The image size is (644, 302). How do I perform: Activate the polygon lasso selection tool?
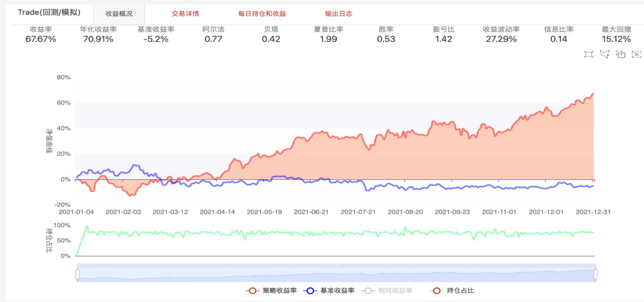pos(604,54)
